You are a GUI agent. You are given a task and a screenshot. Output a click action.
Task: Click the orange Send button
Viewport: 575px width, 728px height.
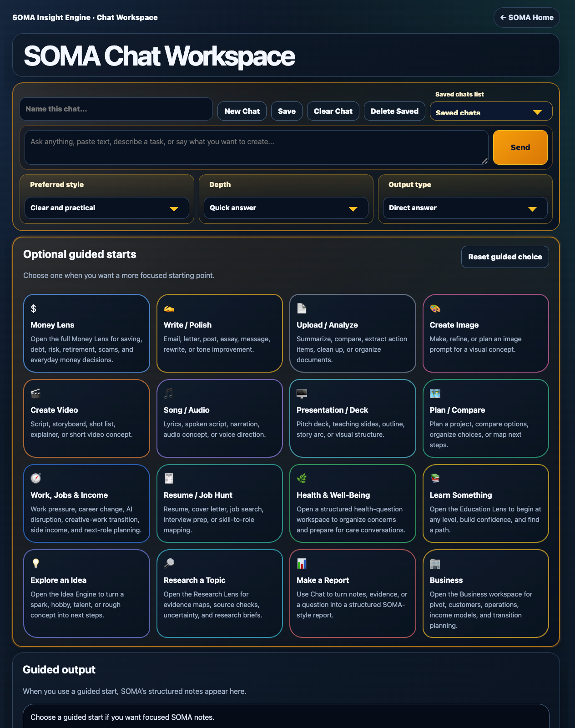tap(520, 147)
